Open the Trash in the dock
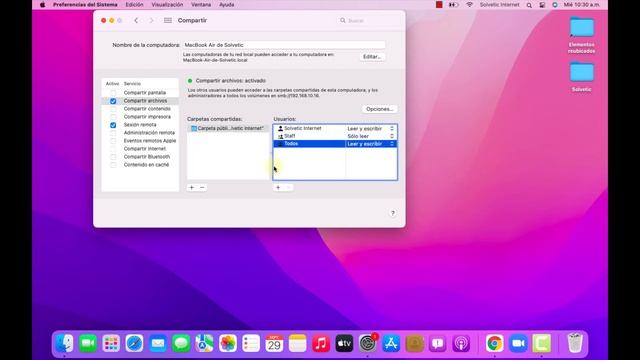The height and width of the screenshot is (360, 640). pyautogui.click(x=575, y=343)
